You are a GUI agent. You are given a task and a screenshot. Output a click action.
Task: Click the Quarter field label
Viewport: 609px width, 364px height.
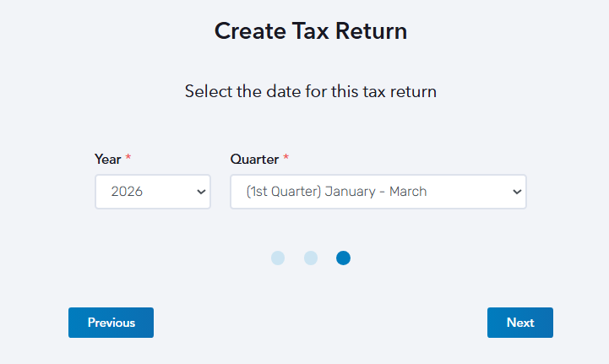tap(254, 159)
